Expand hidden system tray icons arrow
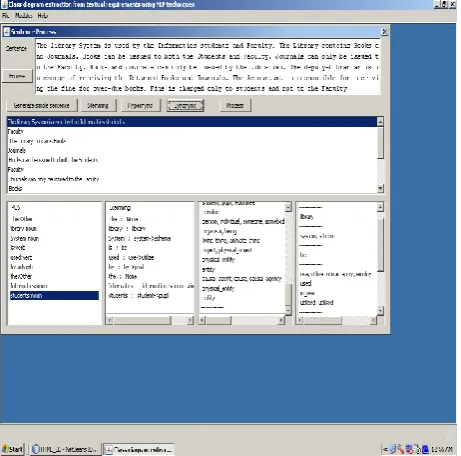The image size is (461, 456). pos(385,449)
